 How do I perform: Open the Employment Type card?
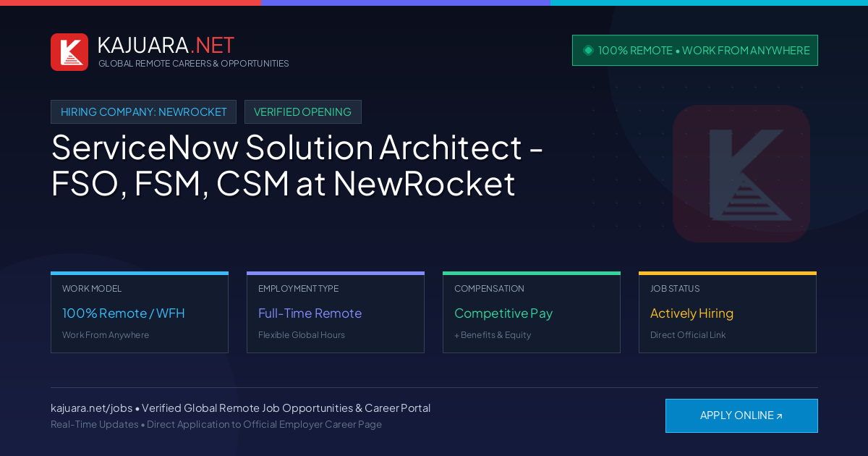coord(336,313)
